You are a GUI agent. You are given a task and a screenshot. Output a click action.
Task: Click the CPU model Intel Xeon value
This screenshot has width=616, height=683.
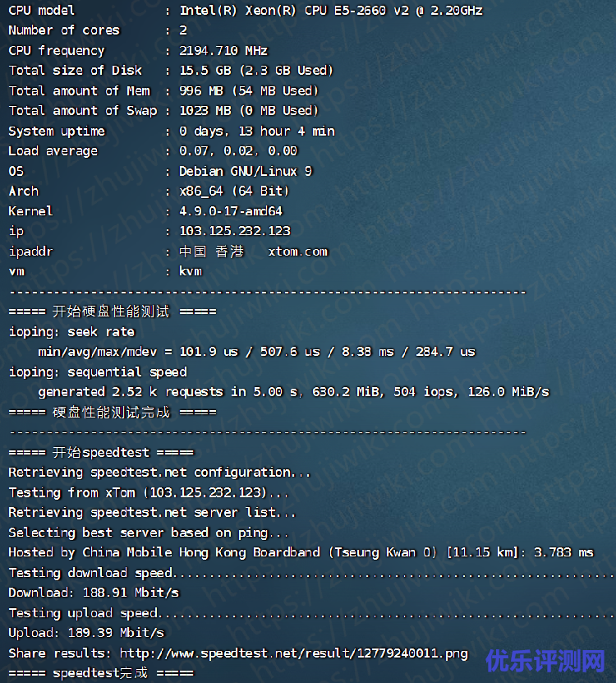tap(330, 11)
